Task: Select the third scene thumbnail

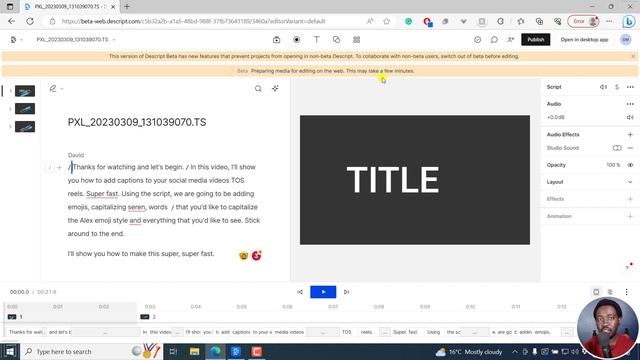Action: click(25, 127)
